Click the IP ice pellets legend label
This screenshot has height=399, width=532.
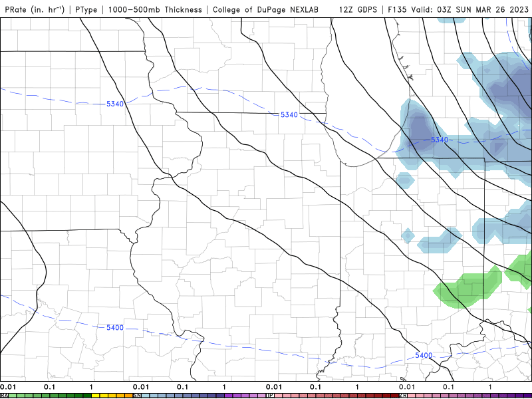(270, 396)
